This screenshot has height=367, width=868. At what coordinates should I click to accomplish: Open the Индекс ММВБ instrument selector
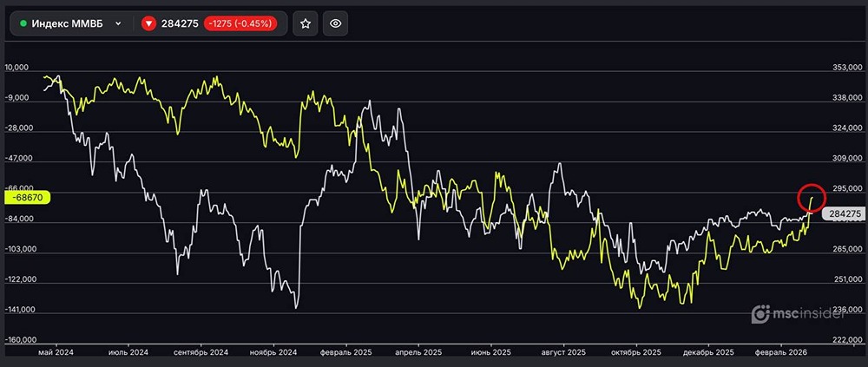coord(69,23)
